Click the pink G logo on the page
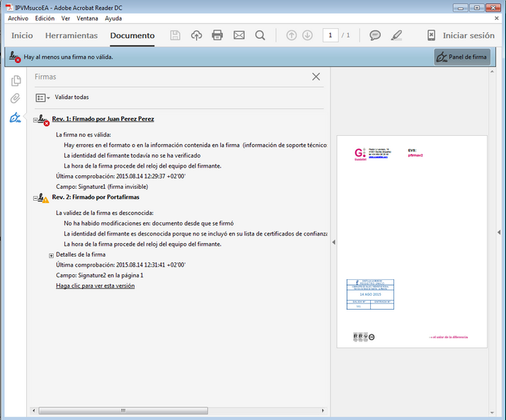 360,153
